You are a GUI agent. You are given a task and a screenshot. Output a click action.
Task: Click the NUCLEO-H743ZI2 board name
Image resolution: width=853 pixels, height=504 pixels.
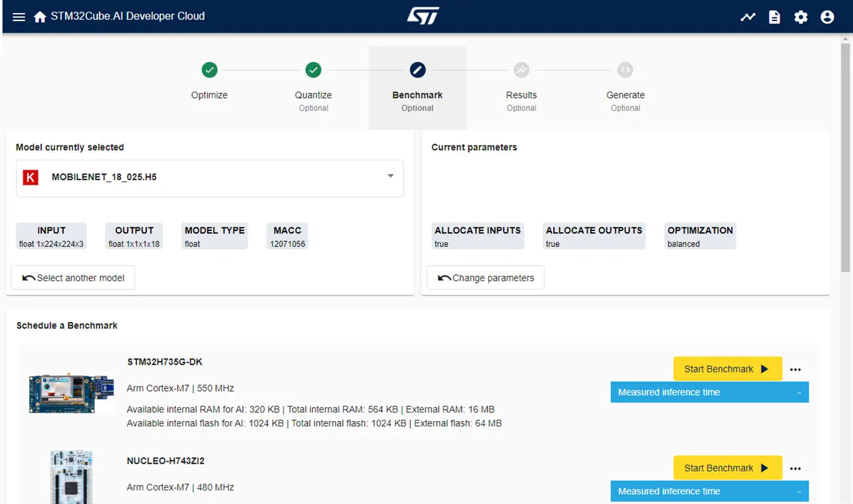(x=166, y=461)
